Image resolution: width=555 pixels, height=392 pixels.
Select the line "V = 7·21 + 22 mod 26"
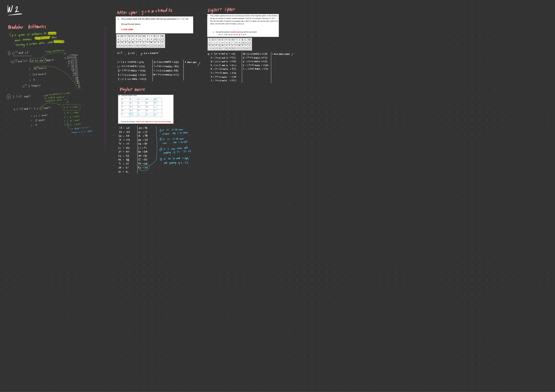point(132,75)
